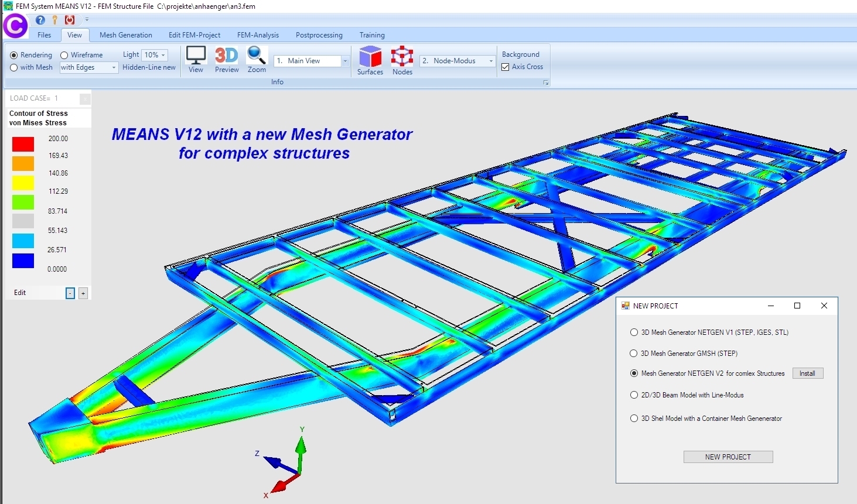The image size is (857, 504).
Task: Switch to the View tab
Action: tap(74, 35)
